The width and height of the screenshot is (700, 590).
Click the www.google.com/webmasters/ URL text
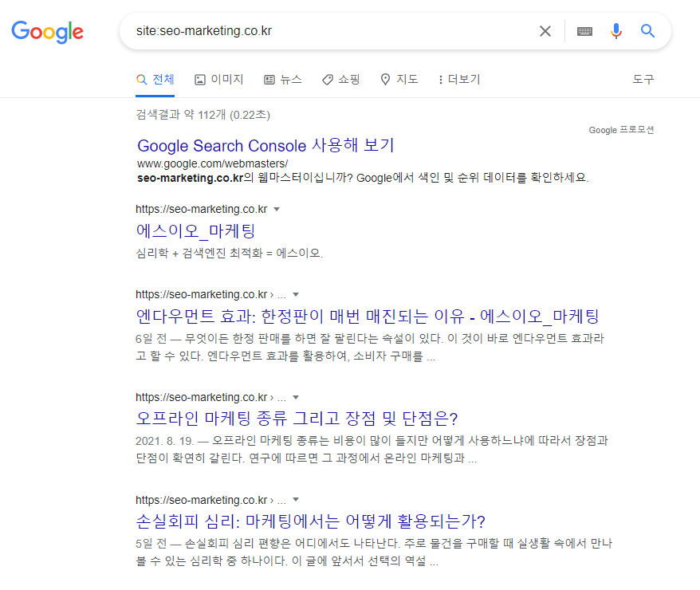(x=213, y=163)
